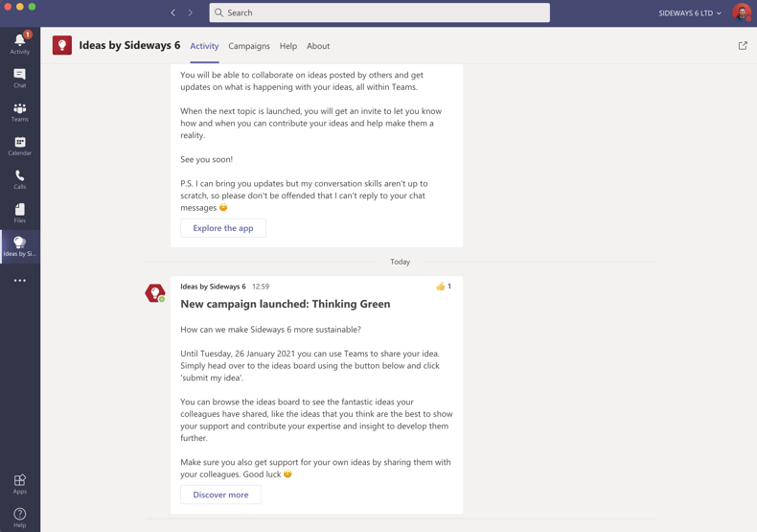Click the macOS yellow minimize button

[x=20, y=7]
